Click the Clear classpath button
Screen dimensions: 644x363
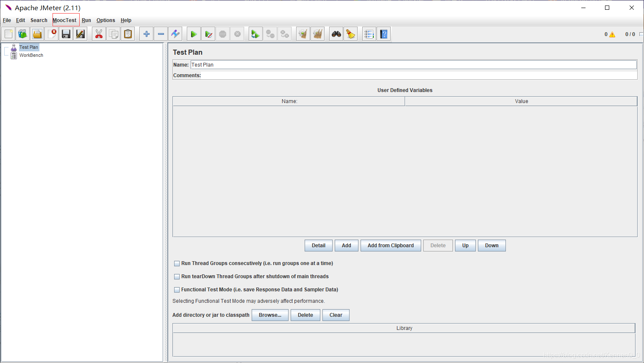coord(336,315)
